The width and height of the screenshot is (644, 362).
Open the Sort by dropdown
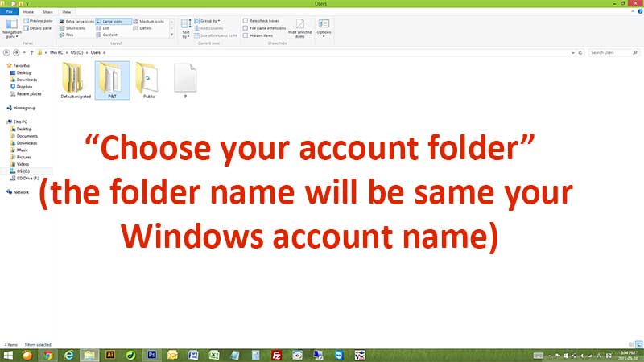186,29
